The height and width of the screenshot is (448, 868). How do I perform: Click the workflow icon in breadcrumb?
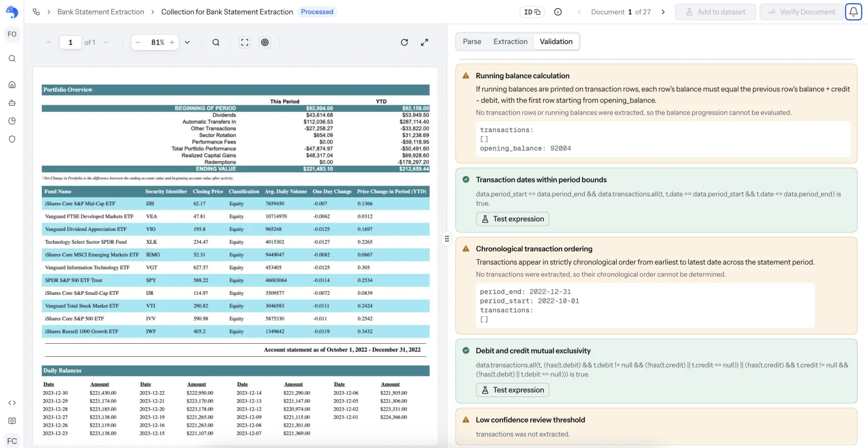[x=36, y=12]
